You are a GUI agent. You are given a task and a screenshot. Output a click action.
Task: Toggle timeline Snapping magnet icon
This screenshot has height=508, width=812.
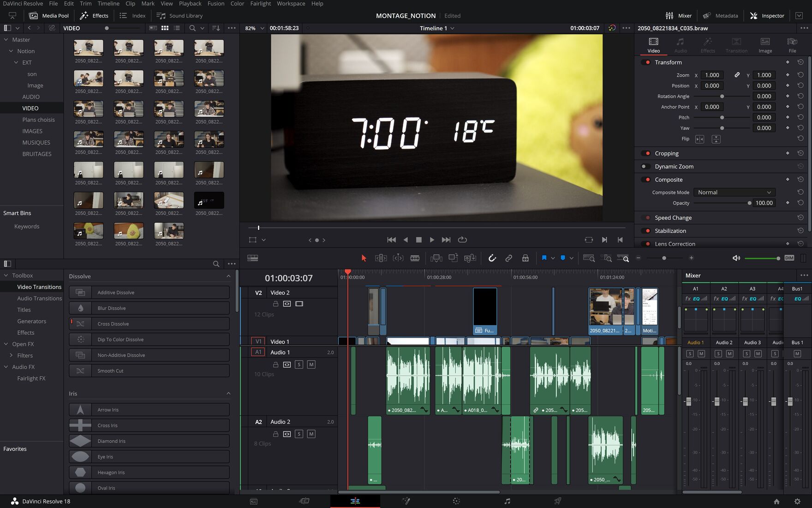click(x=492, y=258)
